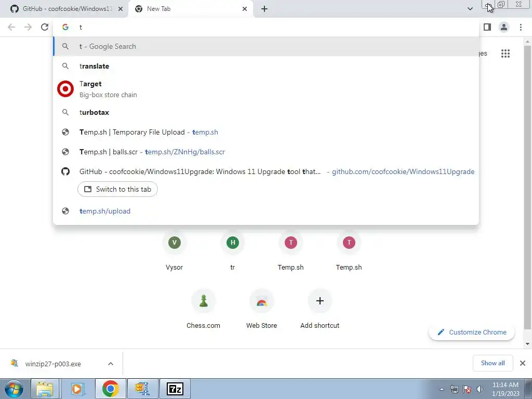Image resolution: width=532 pixels, height=399 pixels.
Task: Open the Windows Start orb
Action: pos(14,389)
